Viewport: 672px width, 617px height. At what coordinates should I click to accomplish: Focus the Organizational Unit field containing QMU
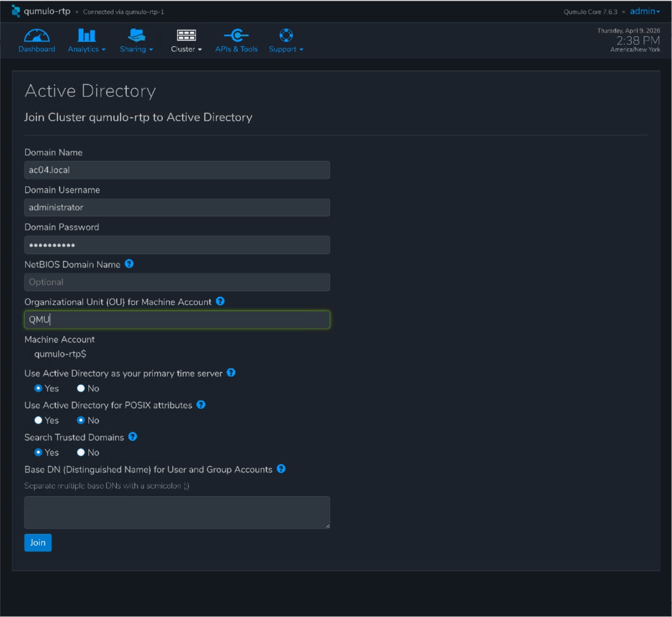tap(177, 320)
